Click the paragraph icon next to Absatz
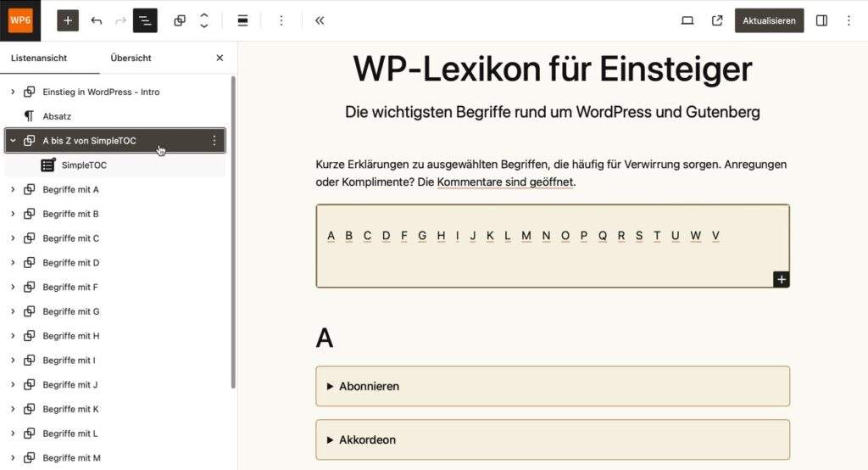The height and width of the screenshot is (470, 868). coord(30,116)
